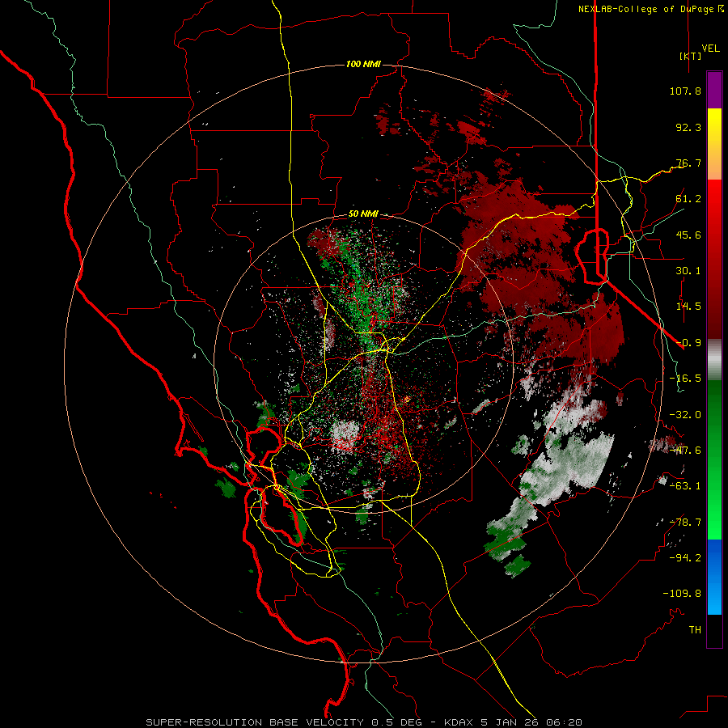Click the -47.6 velocity scale value
Viewport: 728px width, 728px height.
[x=685, y=451]
